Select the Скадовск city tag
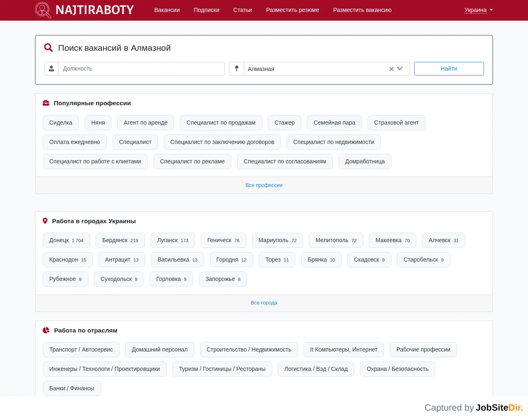 tap(369, 260)
